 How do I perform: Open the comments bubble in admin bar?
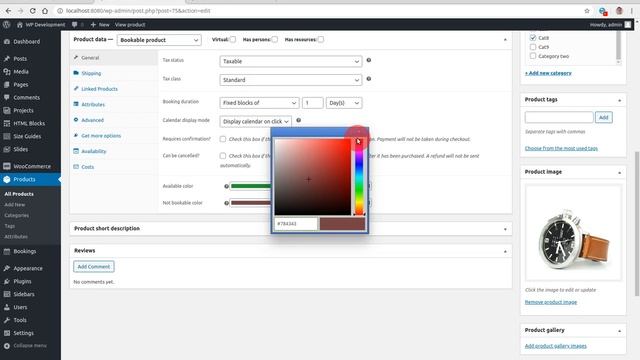74,25
